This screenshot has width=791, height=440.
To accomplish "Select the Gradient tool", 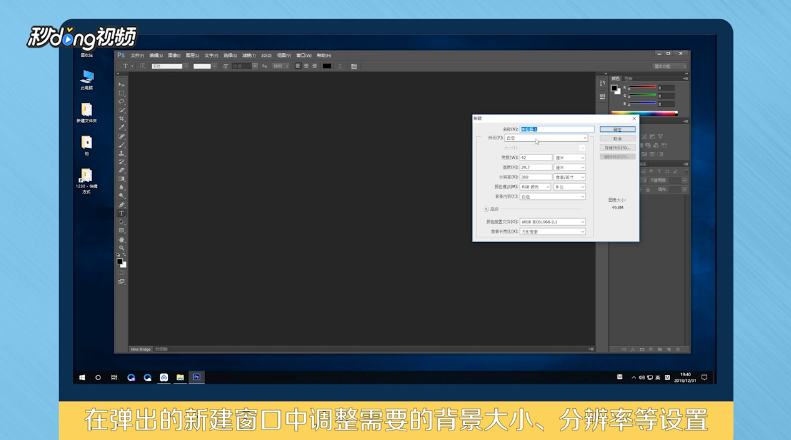I will [122, 179].
